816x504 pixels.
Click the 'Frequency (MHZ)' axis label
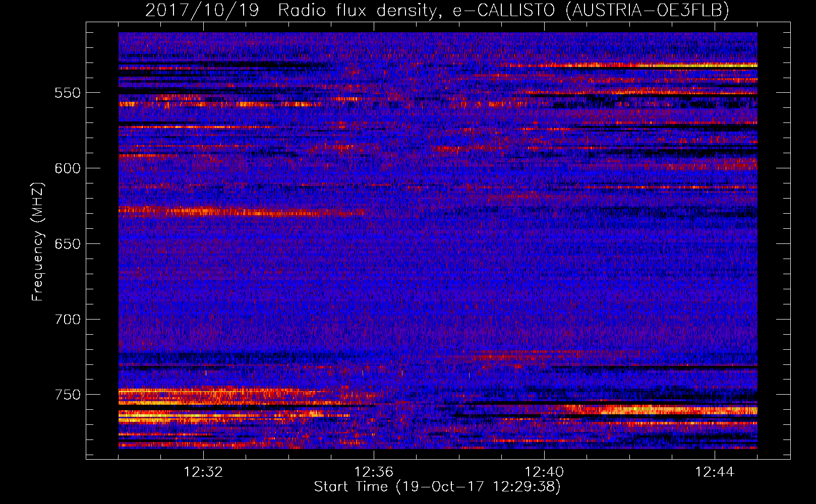(x=38, y=241)
